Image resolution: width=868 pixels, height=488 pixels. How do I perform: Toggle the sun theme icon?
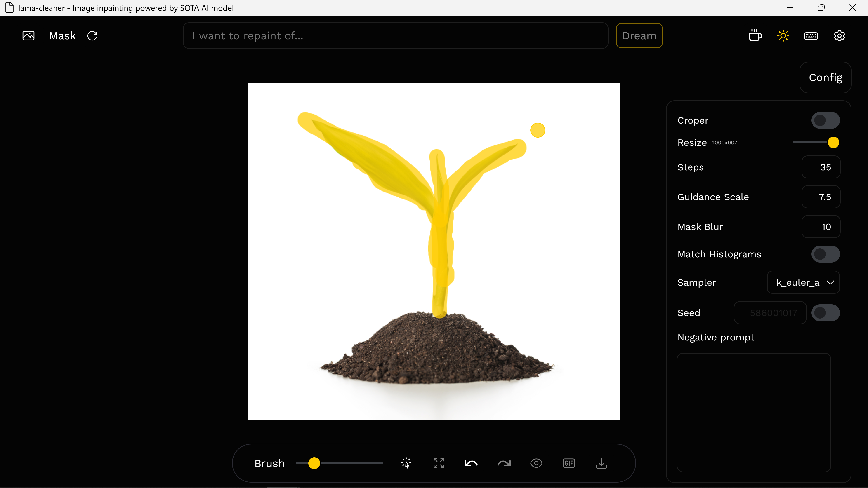pos(783,36)
